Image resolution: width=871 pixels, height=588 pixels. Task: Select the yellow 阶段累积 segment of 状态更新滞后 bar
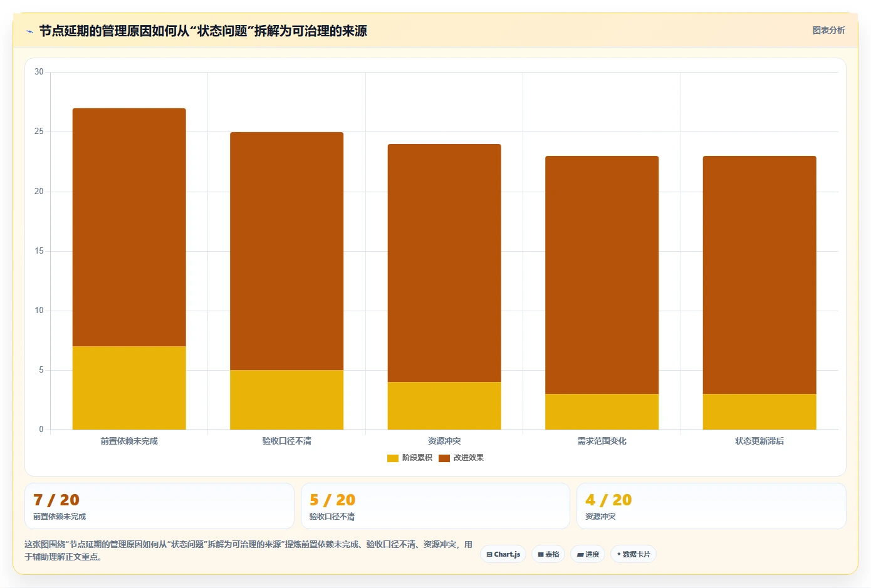(759, 411)
